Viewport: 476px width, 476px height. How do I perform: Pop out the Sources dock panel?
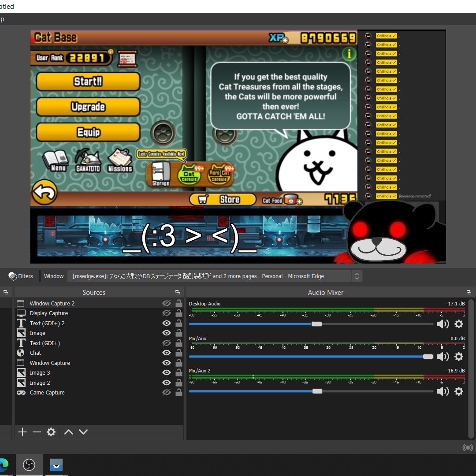coord(178,292)
